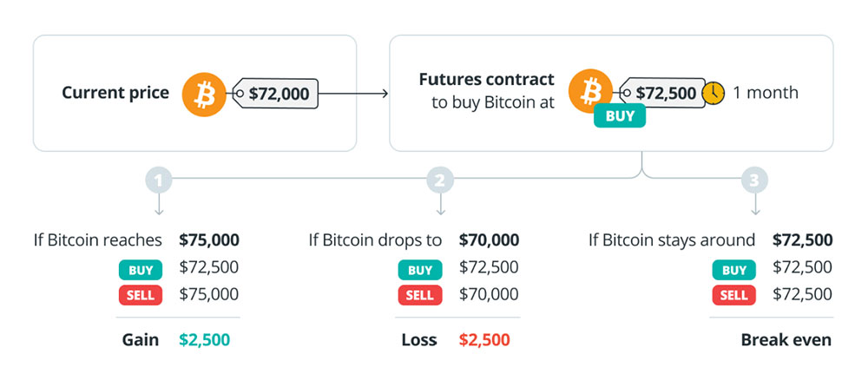The height and width of the screenshot is (374, 868).
Task: Click the Bitcoin icon beside Current price
Action: tap(204, 95)
